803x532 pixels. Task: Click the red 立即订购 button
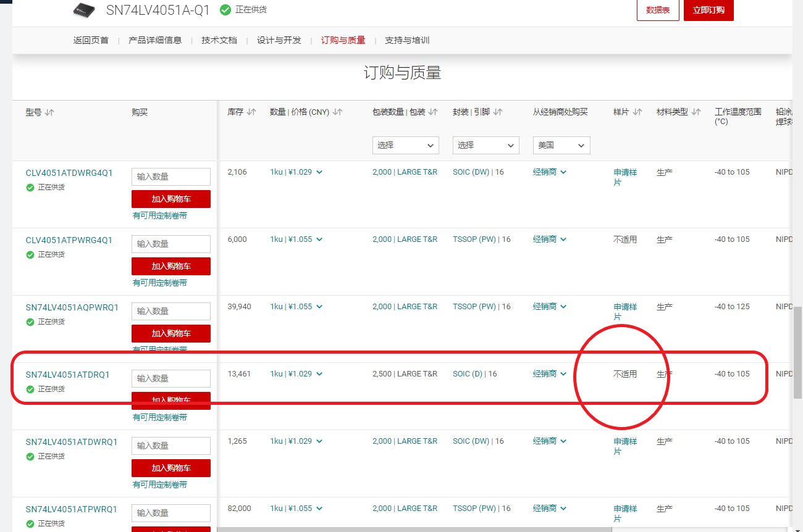pyautogui.click(x=708, y=10)
